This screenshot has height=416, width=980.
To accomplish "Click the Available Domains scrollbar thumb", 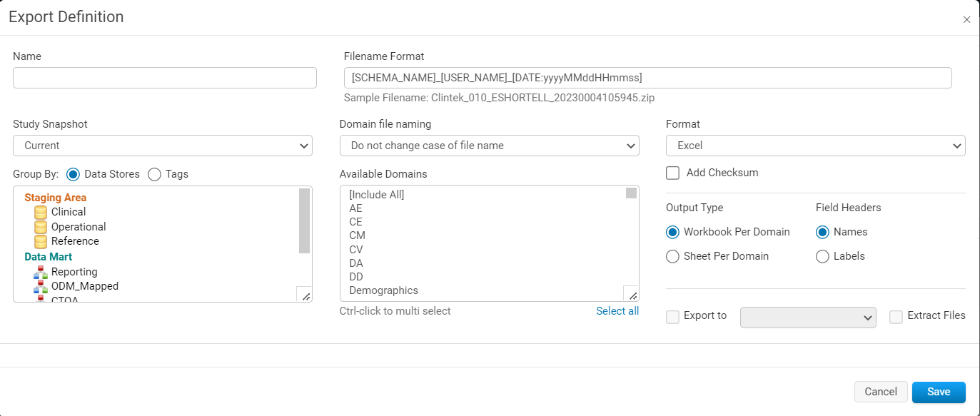I will 631,193.
